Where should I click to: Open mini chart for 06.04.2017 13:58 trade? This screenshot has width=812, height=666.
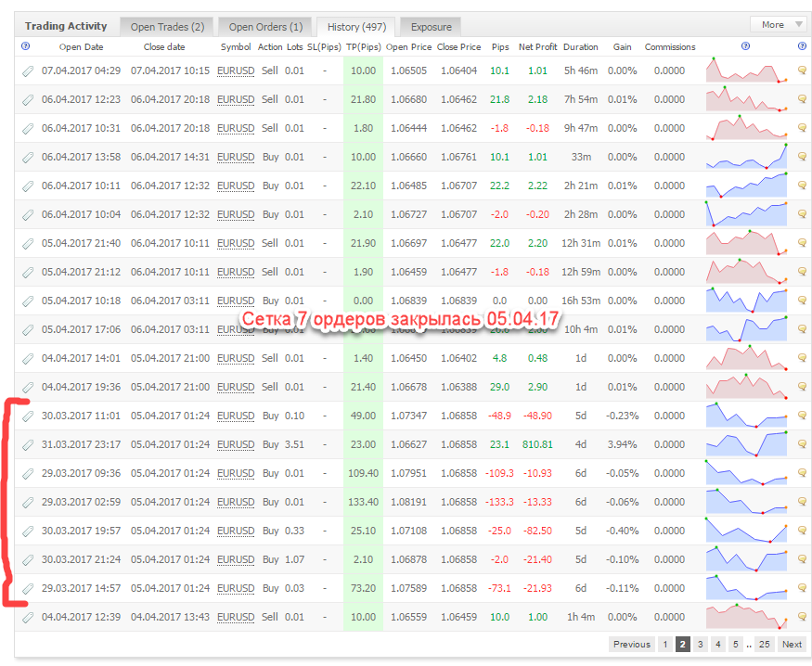[746, 157]
